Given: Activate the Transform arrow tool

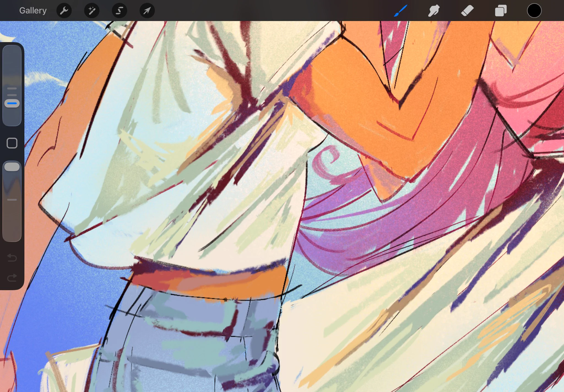Looking at the screenshot, I should [147, 11].
